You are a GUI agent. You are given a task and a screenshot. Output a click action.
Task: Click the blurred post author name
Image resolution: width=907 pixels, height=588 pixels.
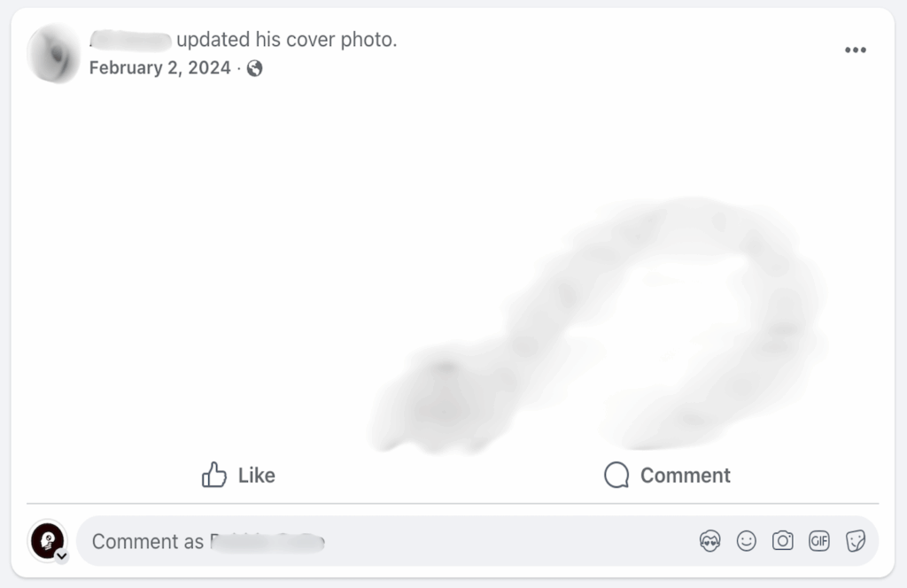tap(130, 40)
